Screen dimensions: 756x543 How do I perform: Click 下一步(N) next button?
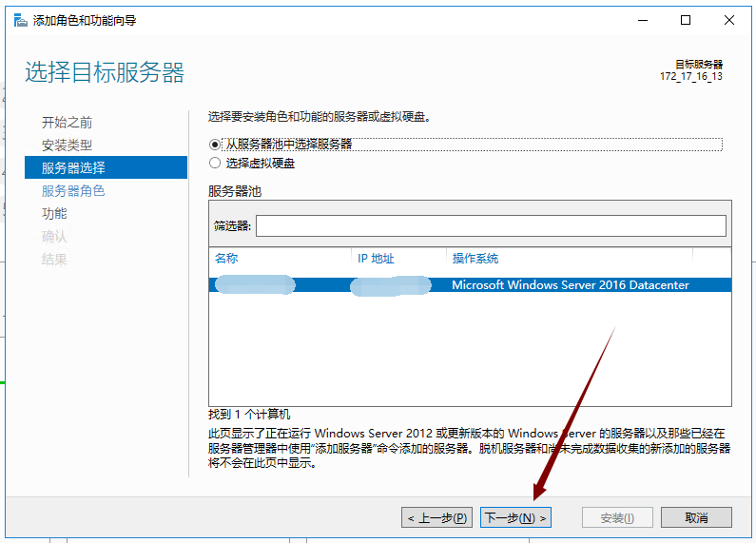tap(515, 518)
